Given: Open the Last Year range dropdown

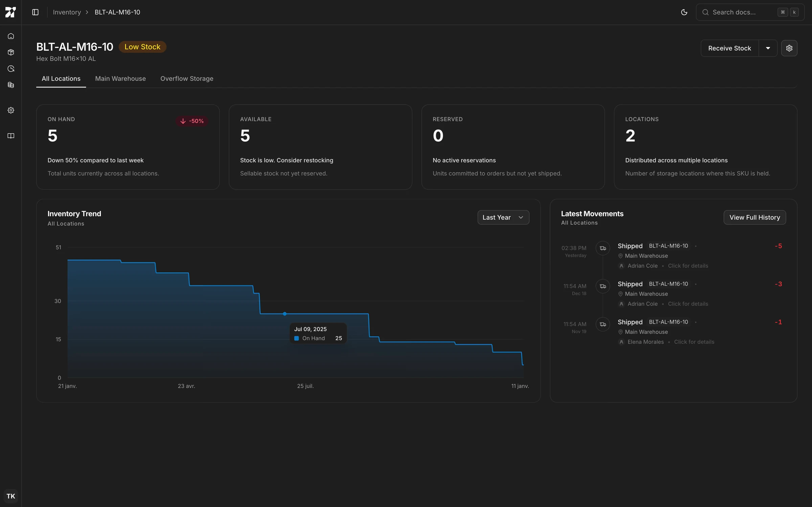Looking at the screenshot, I should coord(503,217).
